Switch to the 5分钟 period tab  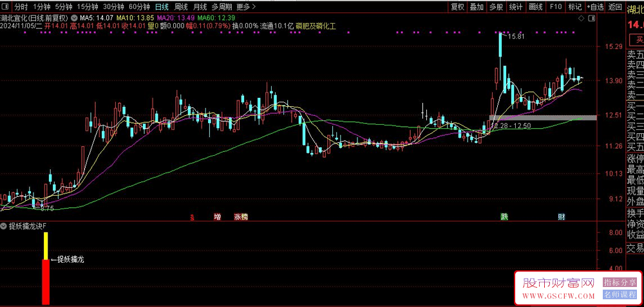coord(64,6)
